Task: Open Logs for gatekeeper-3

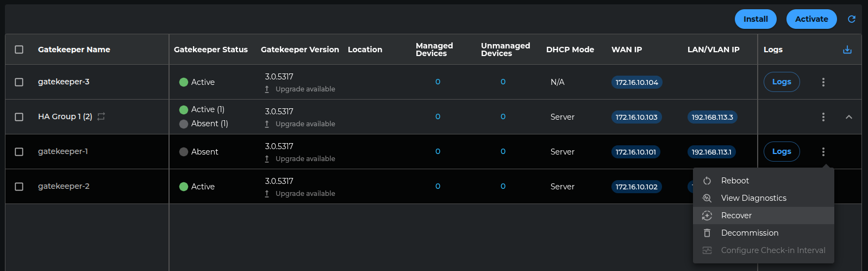Action: click(x=781, y=82)
